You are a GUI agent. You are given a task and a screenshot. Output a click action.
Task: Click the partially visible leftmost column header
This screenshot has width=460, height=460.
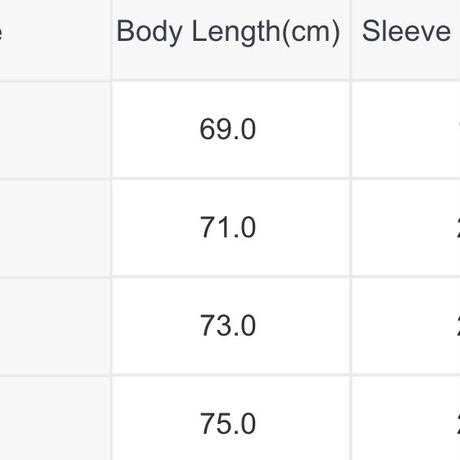coord(55,39)
